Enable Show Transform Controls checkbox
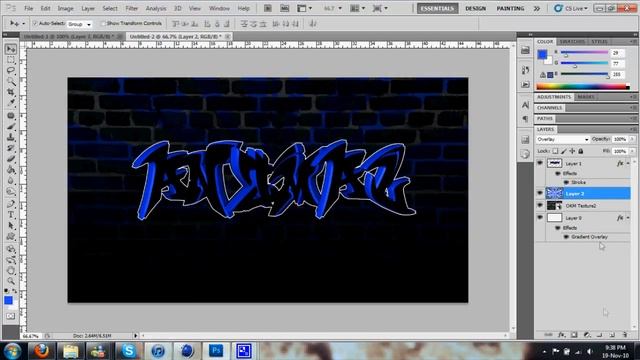This screenshot has width=640, height=360. click(103, 24)
